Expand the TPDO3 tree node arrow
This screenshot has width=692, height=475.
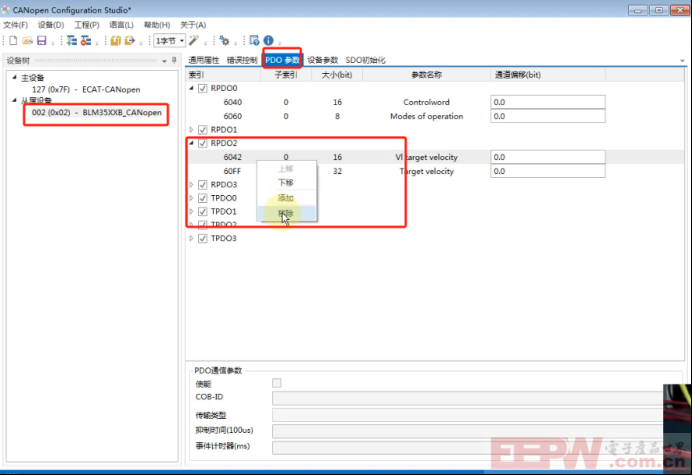tap(192, 238)
